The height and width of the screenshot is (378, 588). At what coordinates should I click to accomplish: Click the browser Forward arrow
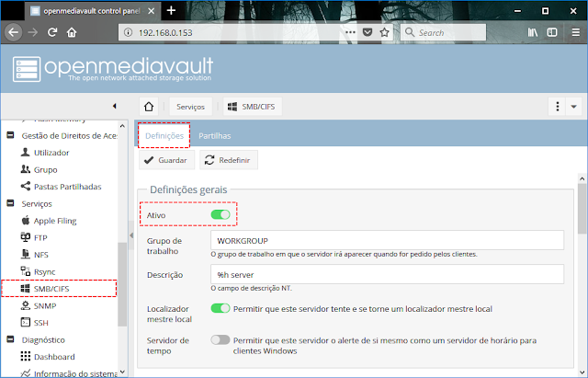[33, 33]
